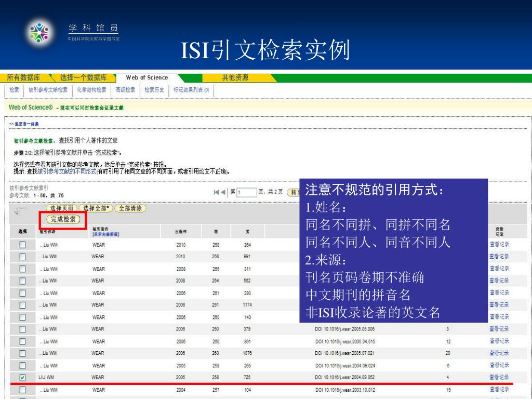Select checkbox of 2004 page 104 row
The height and width of the screenshot is (399, 532).
22,390
